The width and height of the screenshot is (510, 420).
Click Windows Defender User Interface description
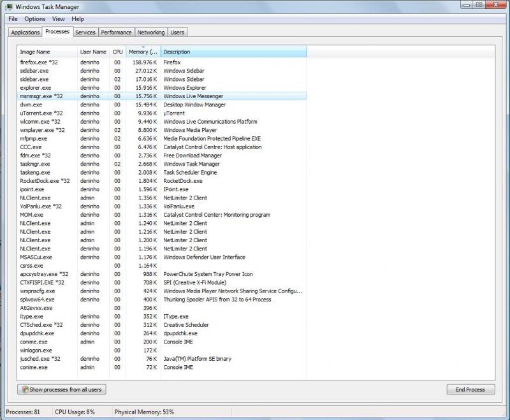pyautogui.click(x=204, y=257)
